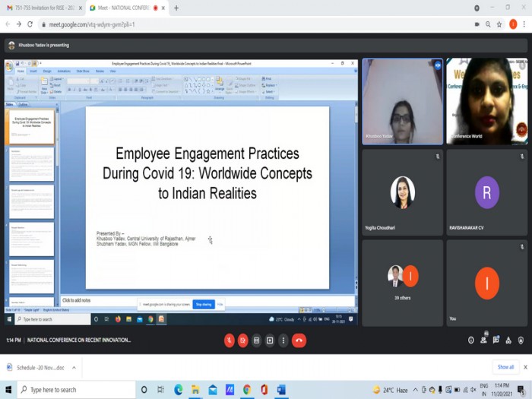The width and height of the screenshot is (532, 399).
Task: Open the host controls shield icon
Action: pyautogui.click(x=521, y=340)
